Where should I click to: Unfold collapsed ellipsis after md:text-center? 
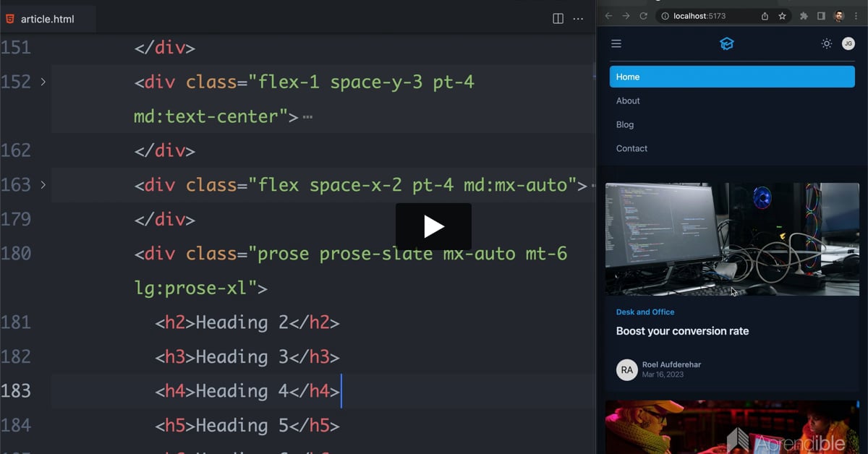tap(307, 116)
